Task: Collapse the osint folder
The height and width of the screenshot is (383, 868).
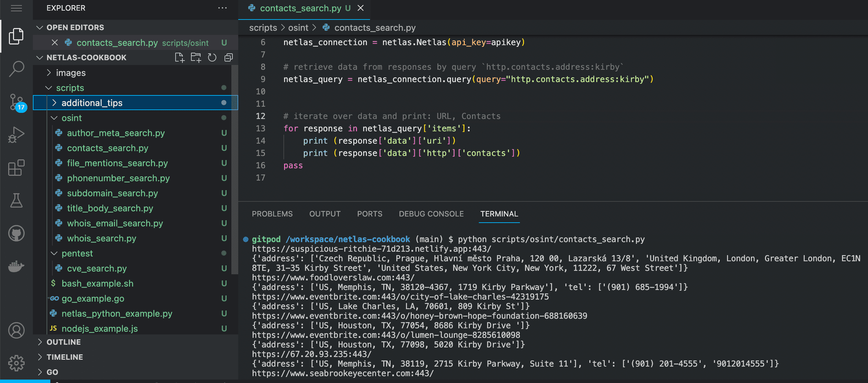Action: click(x=72, y=118)
